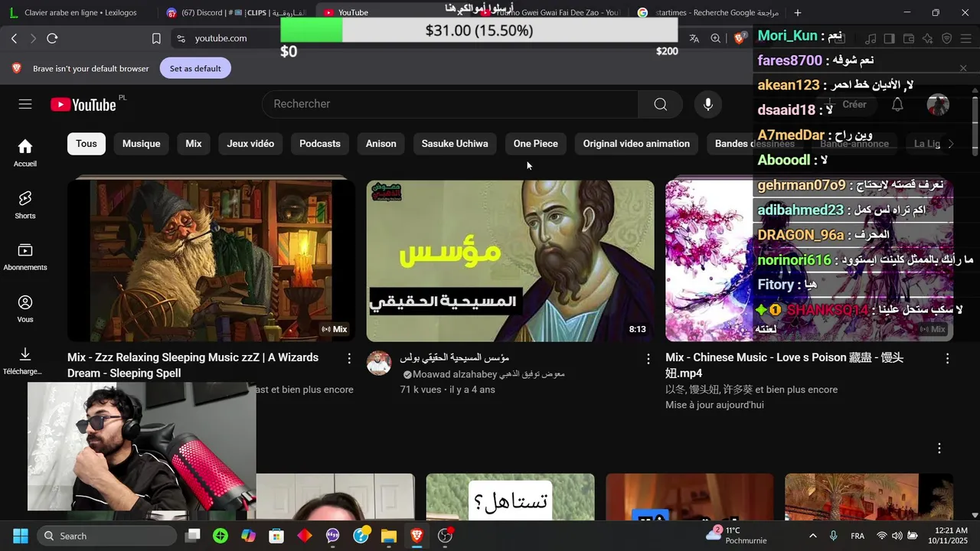980x551 pixels.
Task: Open the Brave VPN shield icon
Action: tap(946, 38)
